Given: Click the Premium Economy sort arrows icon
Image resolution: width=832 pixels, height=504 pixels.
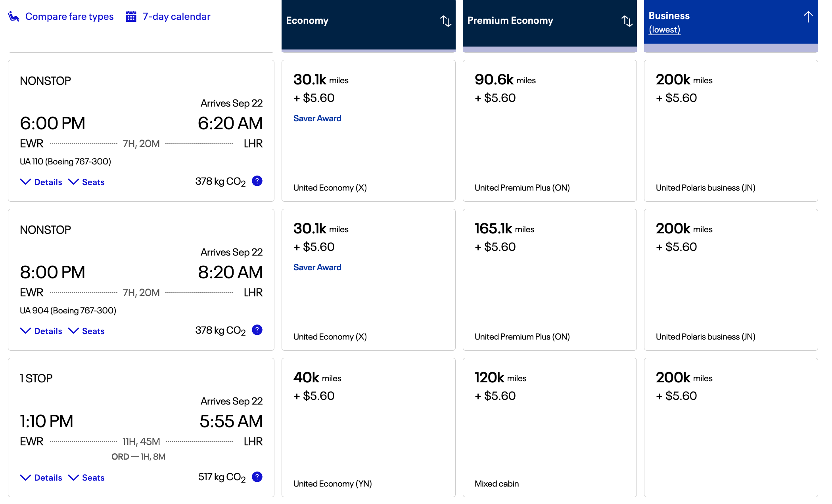Looking at the screenshot, I should point(627,21).
